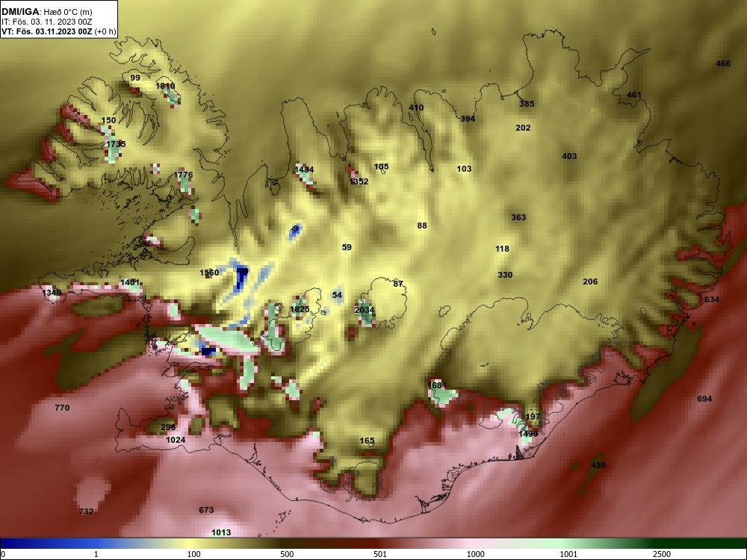Click the map value 88

[x=421, y=225]
